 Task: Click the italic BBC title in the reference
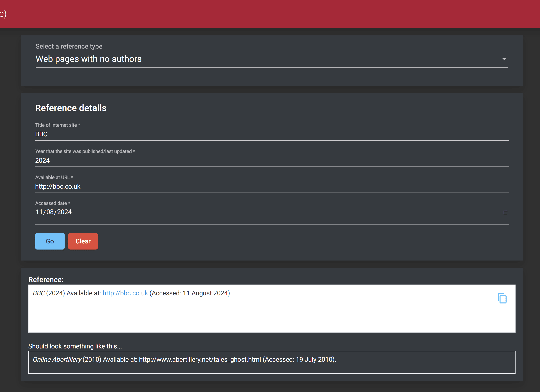(x=39, y=293)
